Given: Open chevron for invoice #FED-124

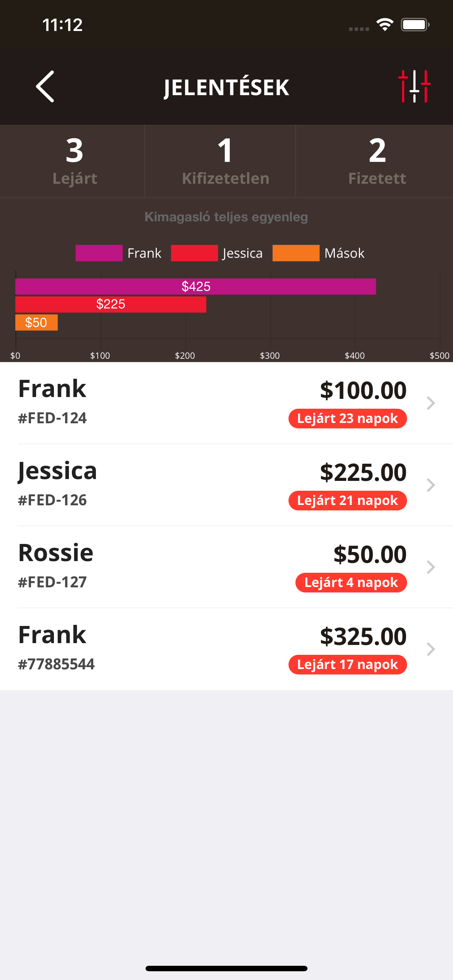Looking at the screenshot, I should point(430,403).
